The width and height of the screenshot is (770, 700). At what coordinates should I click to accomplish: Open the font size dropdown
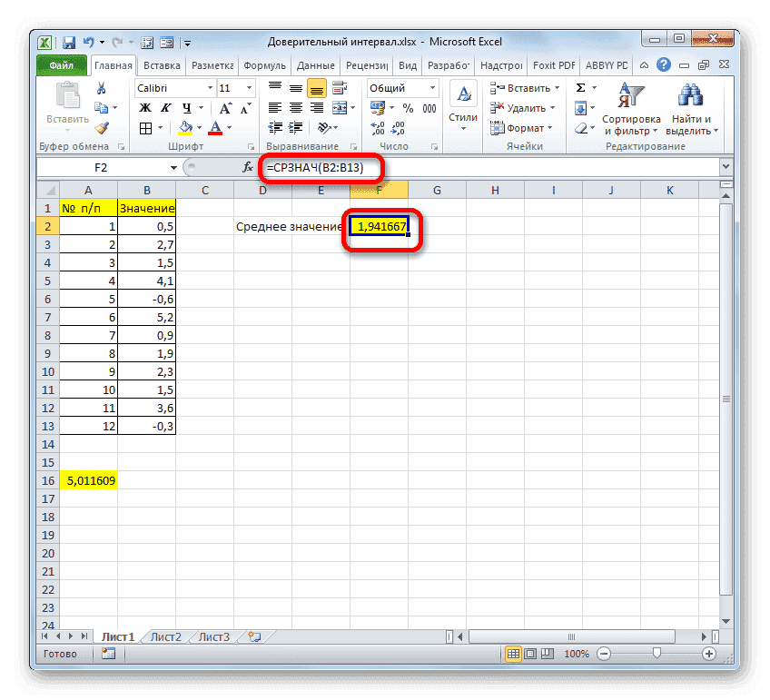[249, 88]
